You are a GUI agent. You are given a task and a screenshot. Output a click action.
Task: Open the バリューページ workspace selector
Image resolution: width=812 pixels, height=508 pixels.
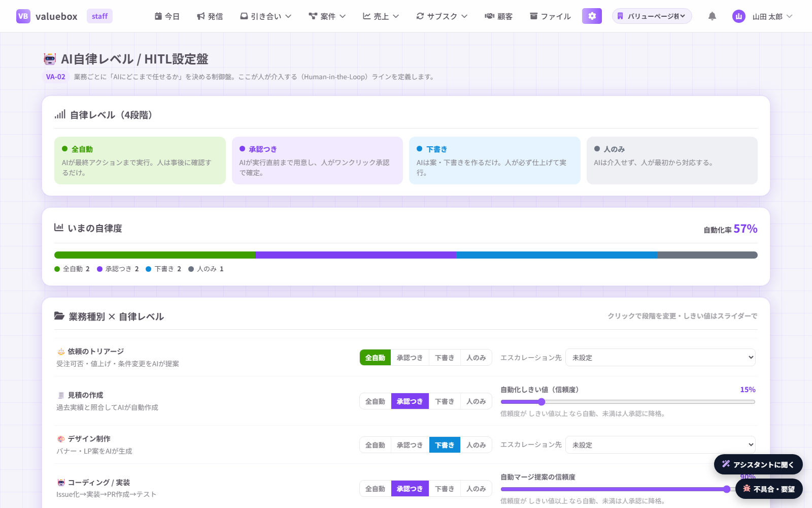[652, 16]
